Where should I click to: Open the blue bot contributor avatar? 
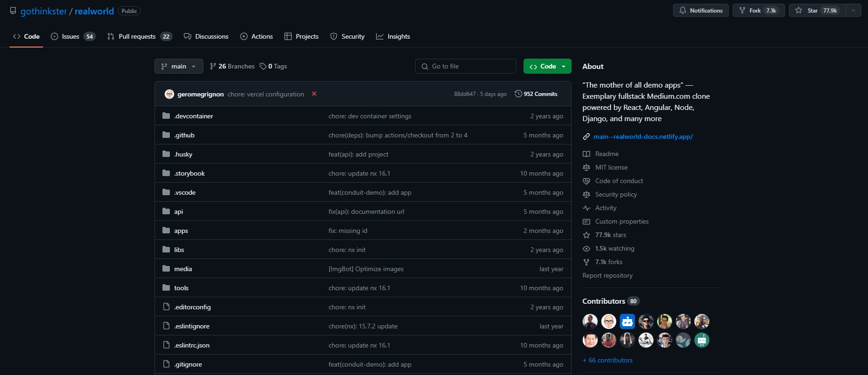click(x=627, y=321)
